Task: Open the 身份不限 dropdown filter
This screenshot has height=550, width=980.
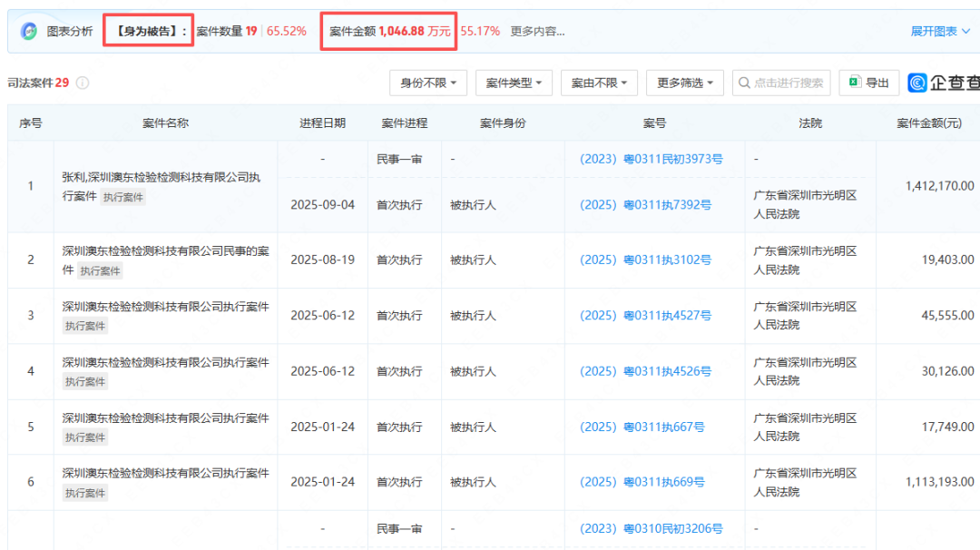Action: click(x=428, y=83)
